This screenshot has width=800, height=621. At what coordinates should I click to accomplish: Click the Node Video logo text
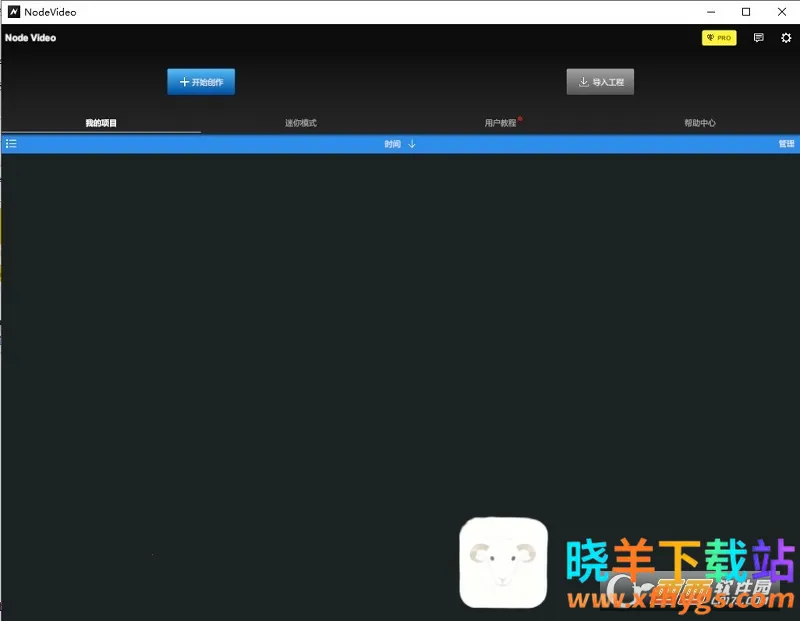point(31,38)
